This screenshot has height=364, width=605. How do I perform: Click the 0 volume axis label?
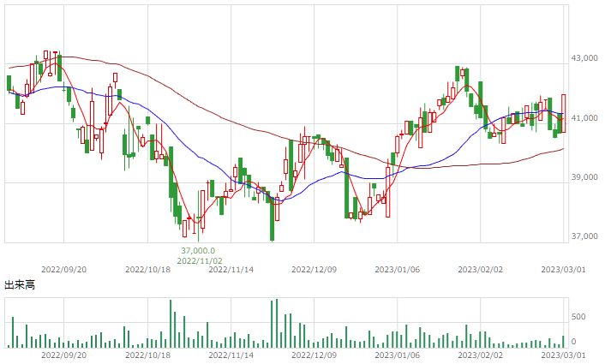point(574,342)
